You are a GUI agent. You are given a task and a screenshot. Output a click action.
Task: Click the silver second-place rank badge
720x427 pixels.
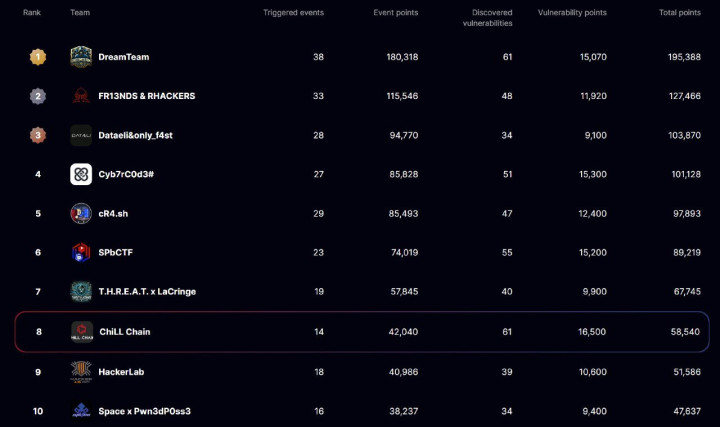(x=38, y=96)
